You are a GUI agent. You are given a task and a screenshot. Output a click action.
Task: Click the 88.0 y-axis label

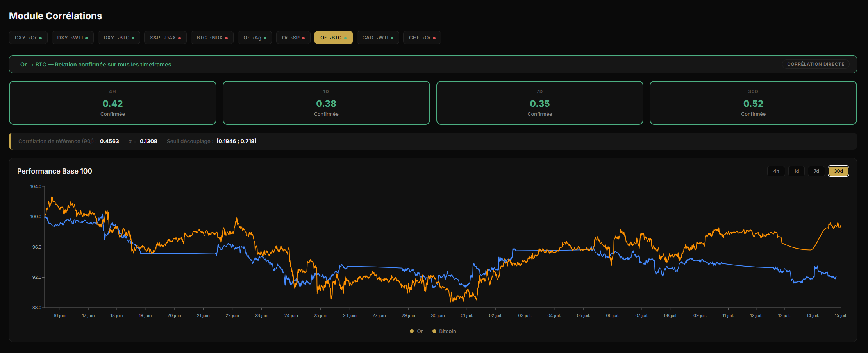37,308
